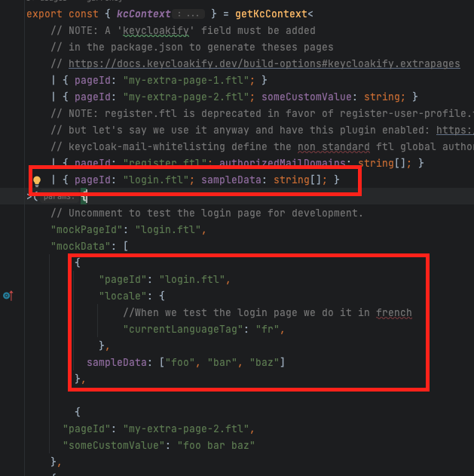This screenshot has height=476, width=474.
Task: Expand the folded ": ..." hint after kcContext
Action: [188, 14]
